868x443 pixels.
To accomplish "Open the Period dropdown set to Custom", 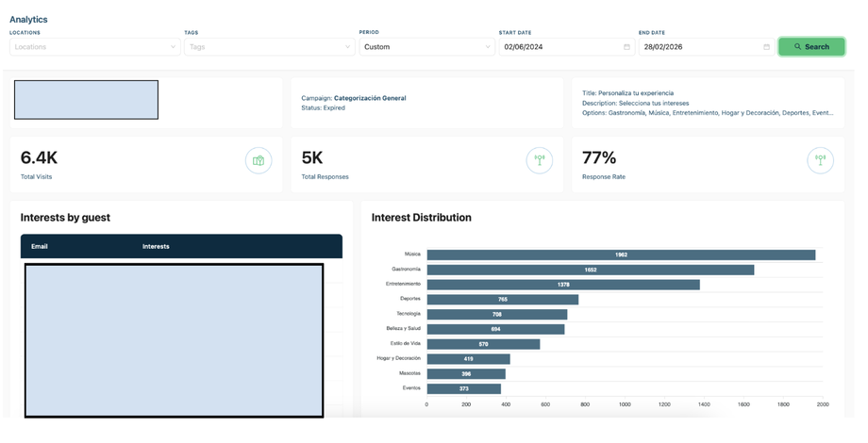I will coord(426,47).
